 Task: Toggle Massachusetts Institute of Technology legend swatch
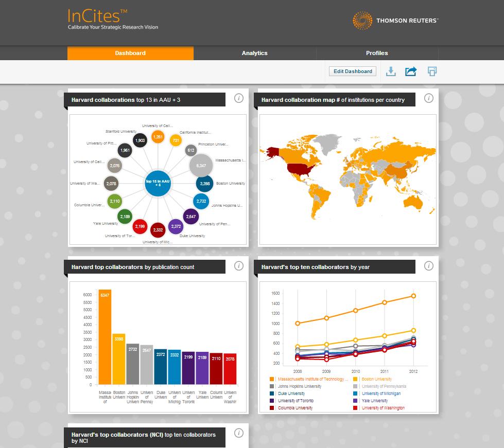tap(272, 379)
